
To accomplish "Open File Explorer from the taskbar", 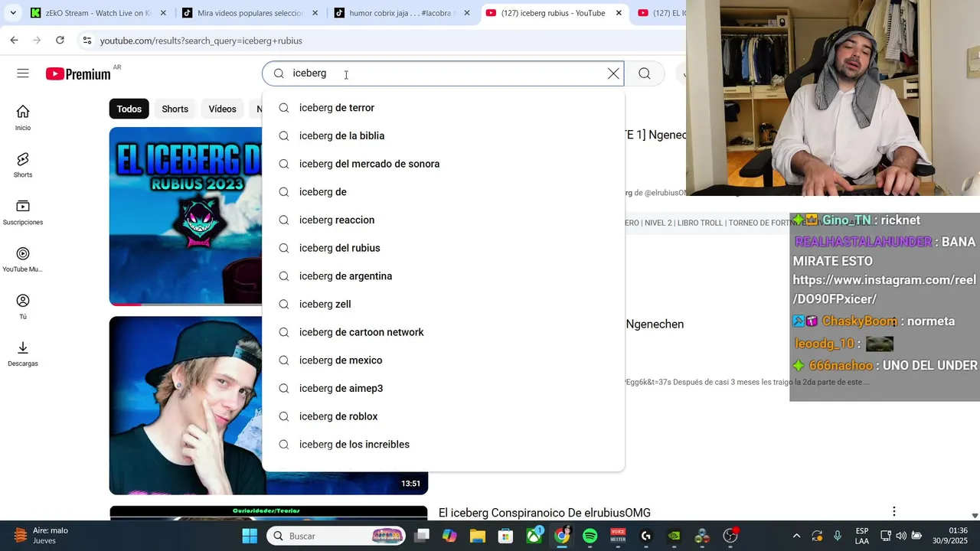I will point(478,536).
